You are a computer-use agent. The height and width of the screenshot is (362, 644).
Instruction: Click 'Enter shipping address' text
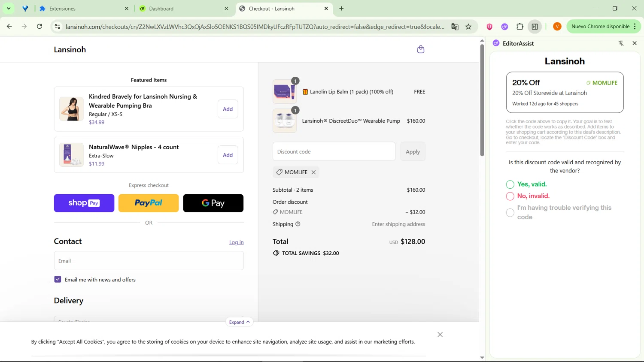coord(398,224)
